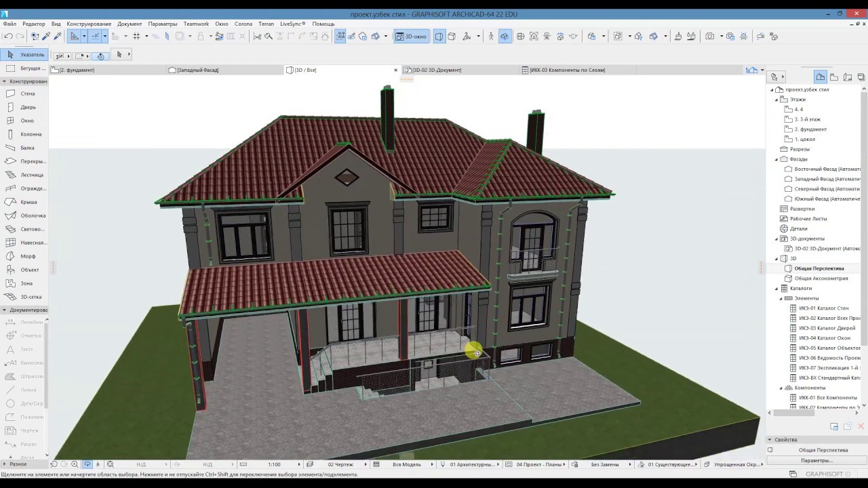Click the Orbit icon in toolbar
Screen dimensions: 868x488
click(505, 37)
